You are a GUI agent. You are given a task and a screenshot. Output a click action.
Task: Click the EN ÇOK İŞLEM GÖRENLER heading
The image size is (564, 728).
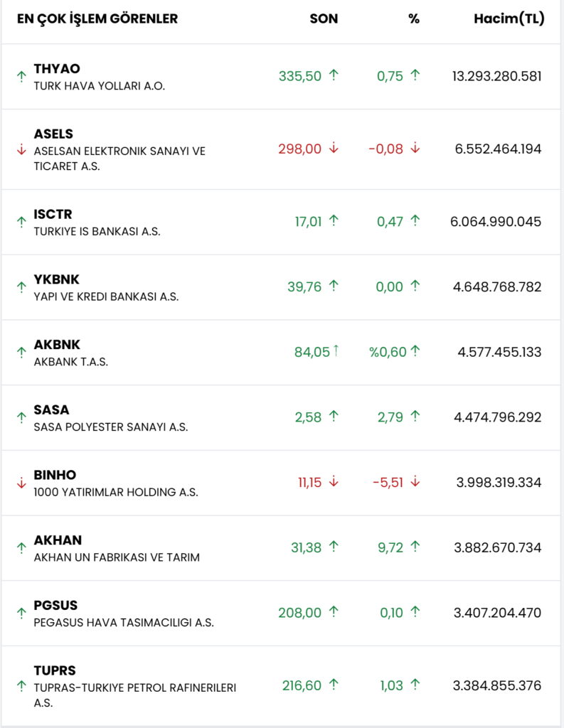coord(97,19)
